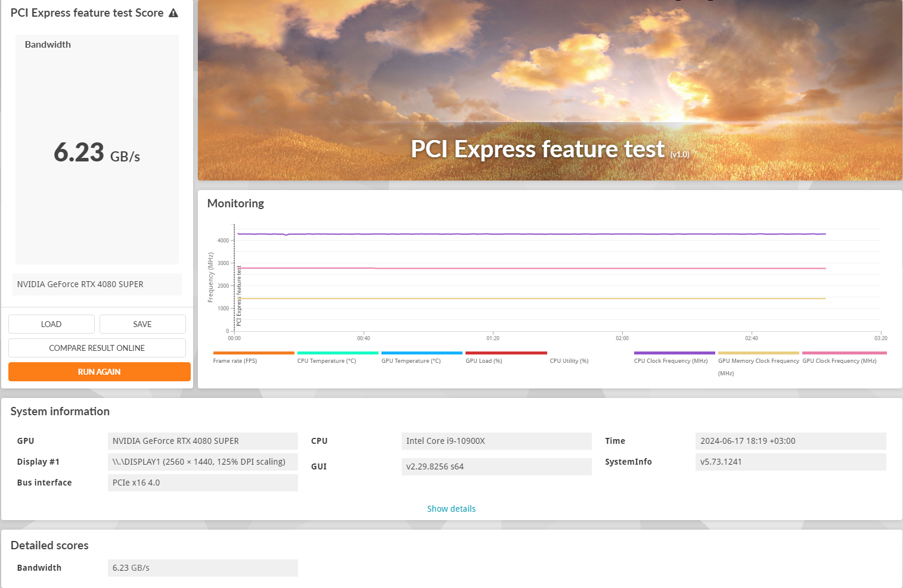Toggle the red GPU Load (%) legend swatch

(x=506, y=353)
